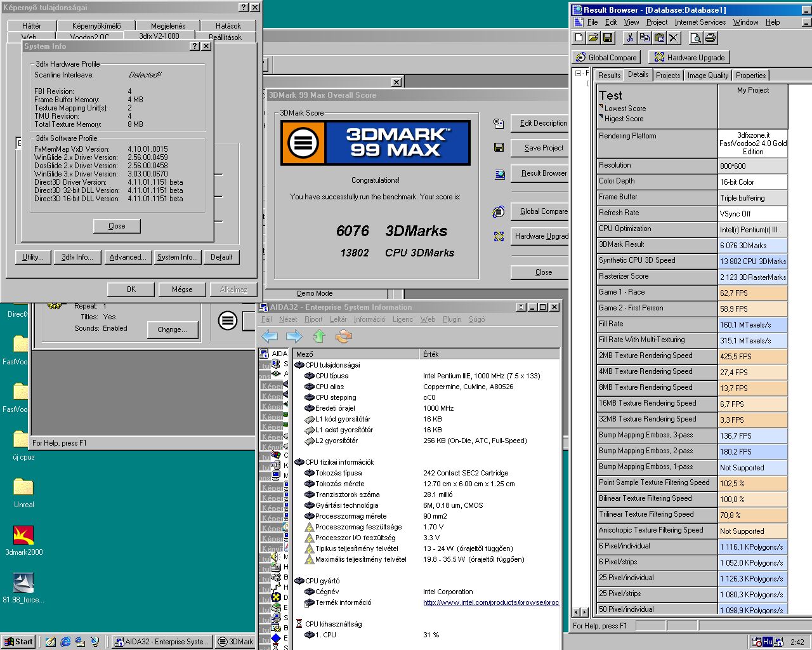Image resolution: width=812 pixels, height=650 pixels.
Task: Click 3DMark taskbar button
Action: (x=235, y=642)
